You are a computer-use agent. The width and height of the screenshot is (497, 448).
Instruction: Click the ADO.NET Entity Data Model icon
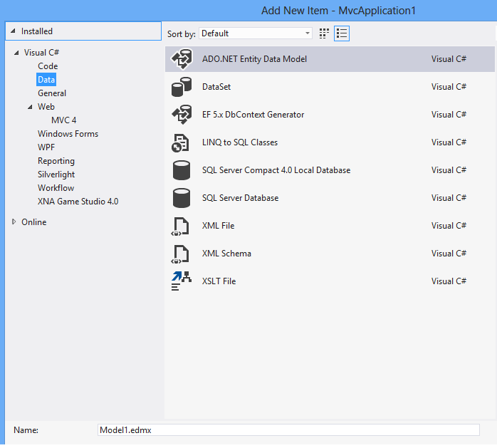(182, 59)
